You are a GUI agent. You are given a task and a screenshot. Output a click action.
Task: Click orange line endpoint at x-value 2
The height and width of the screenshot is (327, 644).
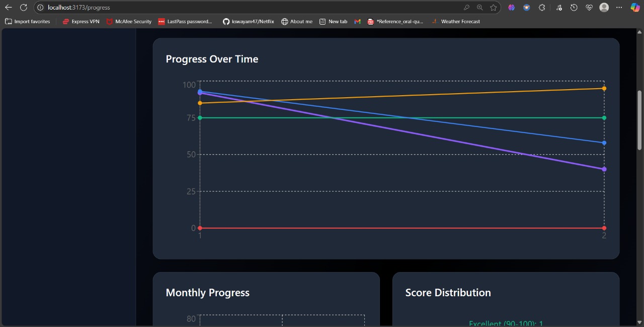(x=604, y=89)
